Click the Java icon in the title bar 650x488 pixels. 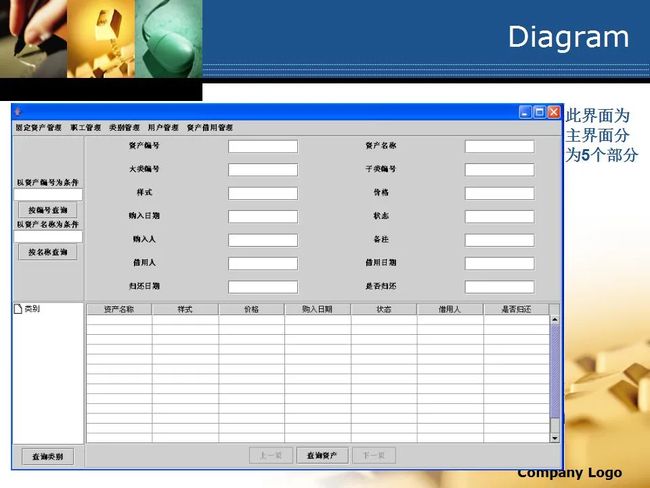tap(18, 112)
